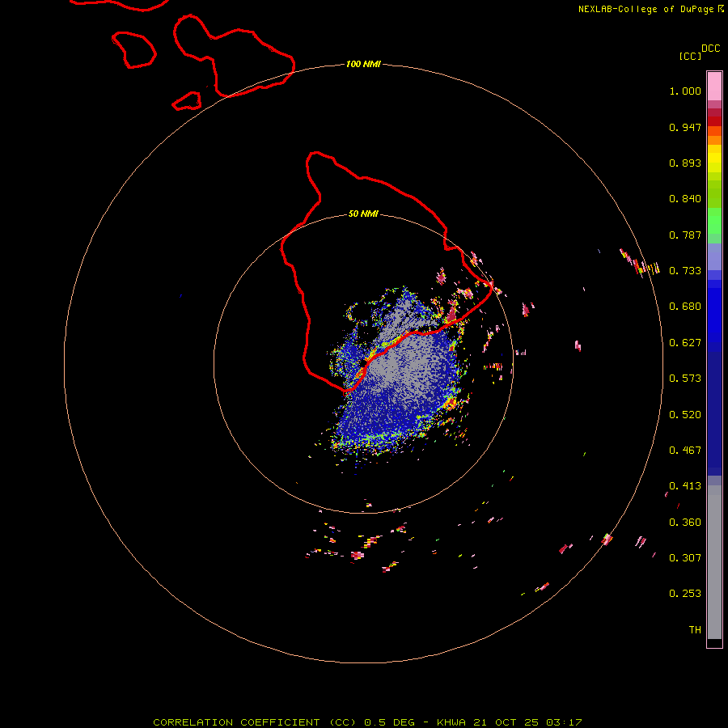
Task: Click the TH threshold label on legend
Action: 695,630
